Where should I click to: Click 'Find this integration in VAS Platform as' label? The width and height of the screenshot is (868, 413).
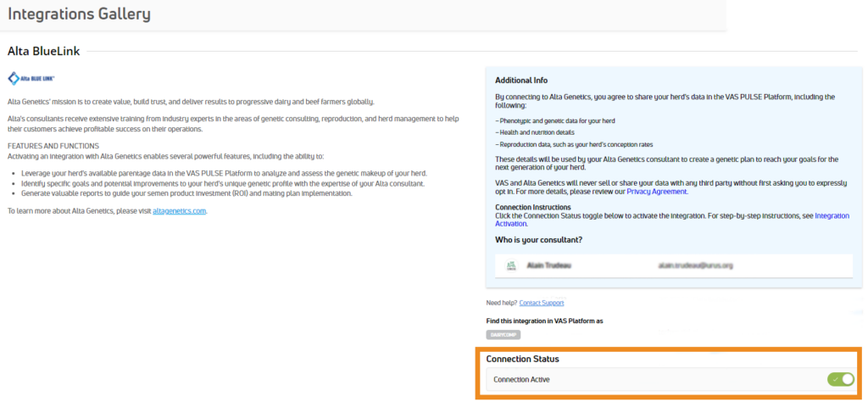pos(544,321)
